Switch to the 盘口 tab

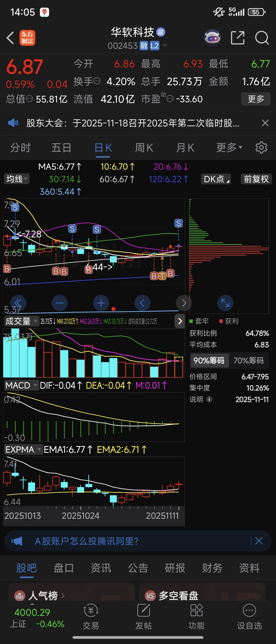64,568
